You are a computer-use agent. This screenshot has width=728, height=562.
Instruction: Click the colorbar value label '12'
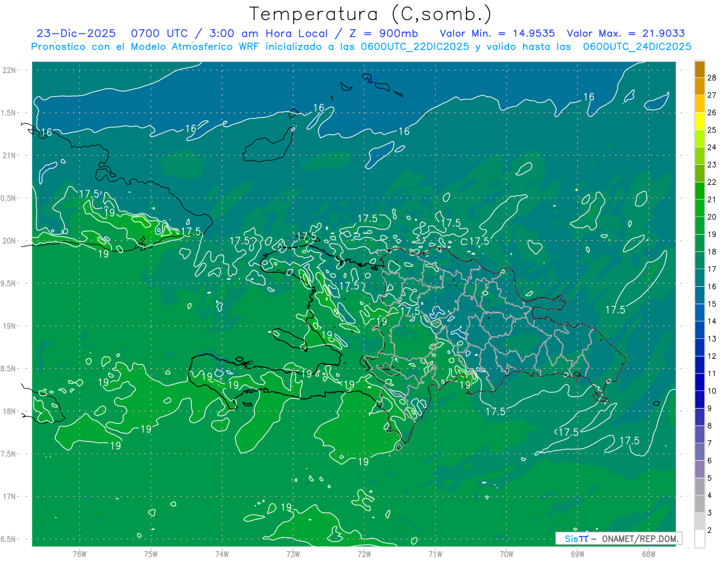pos(712,356)
